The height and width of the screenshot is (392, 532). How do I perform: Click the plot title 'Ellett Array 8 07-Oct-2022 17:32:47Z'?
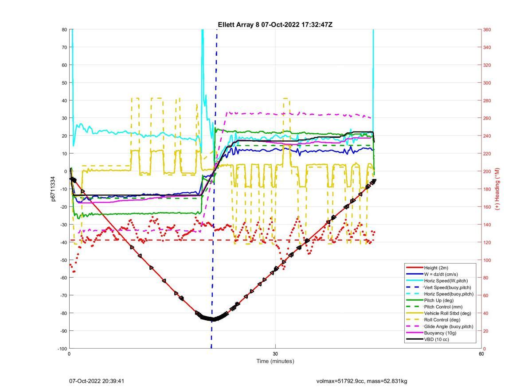(275, 25)
